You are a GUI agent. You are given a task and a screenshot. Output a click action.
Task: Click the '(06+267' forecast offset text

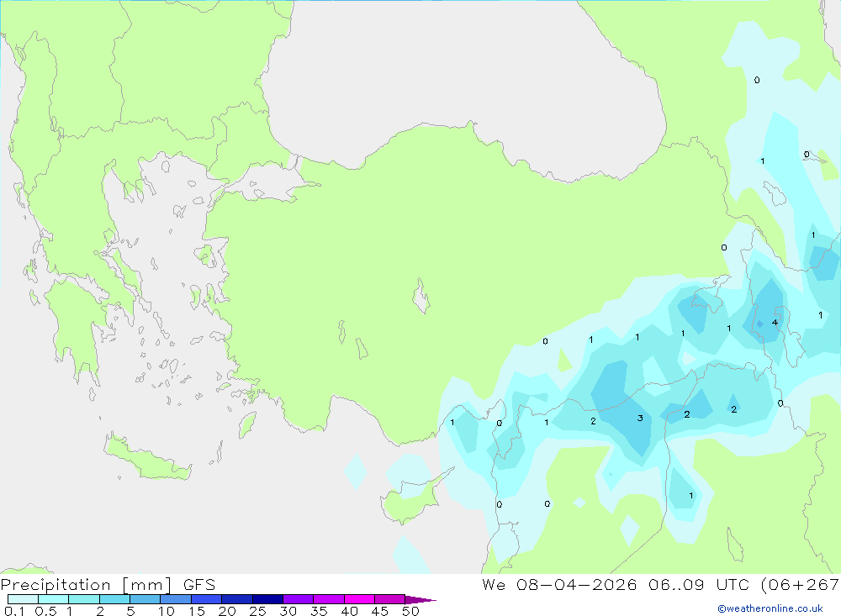pyautogui.click(x=801, y=585)
